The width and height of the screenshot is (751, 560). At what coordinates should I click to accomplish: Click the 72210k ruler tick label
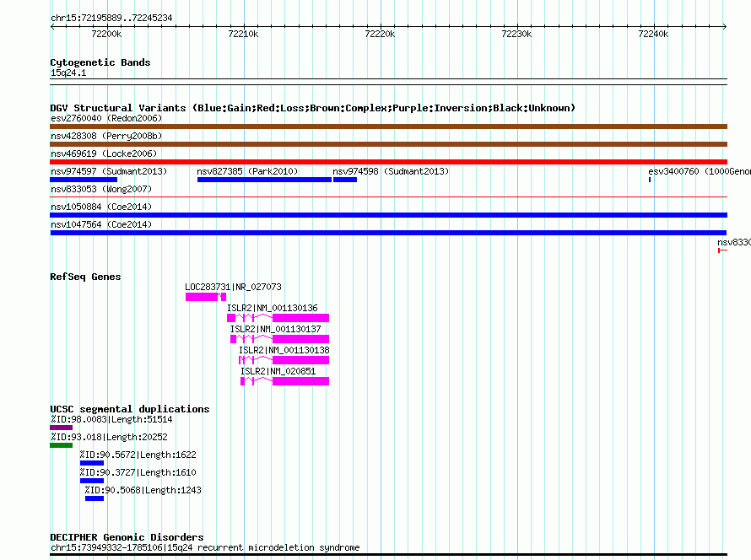[243, 34]
